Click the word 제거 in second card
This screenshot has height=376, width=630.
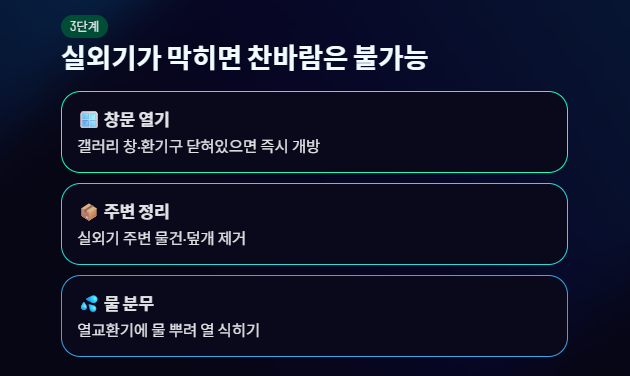tap(232, 238)
